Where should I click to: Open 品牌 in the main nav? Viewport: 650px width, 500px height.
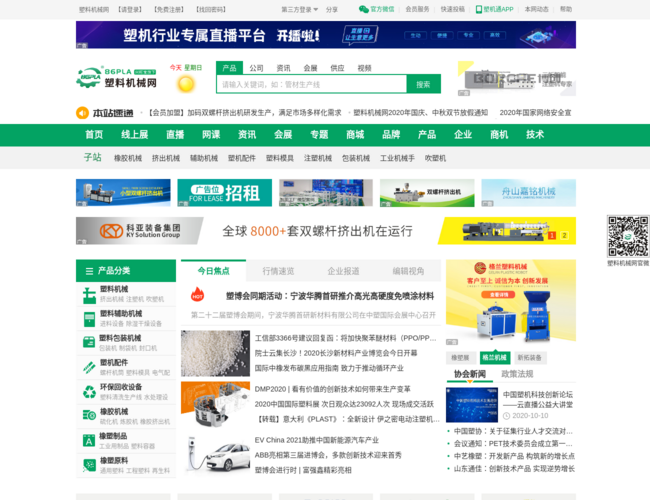coord(391,134)
